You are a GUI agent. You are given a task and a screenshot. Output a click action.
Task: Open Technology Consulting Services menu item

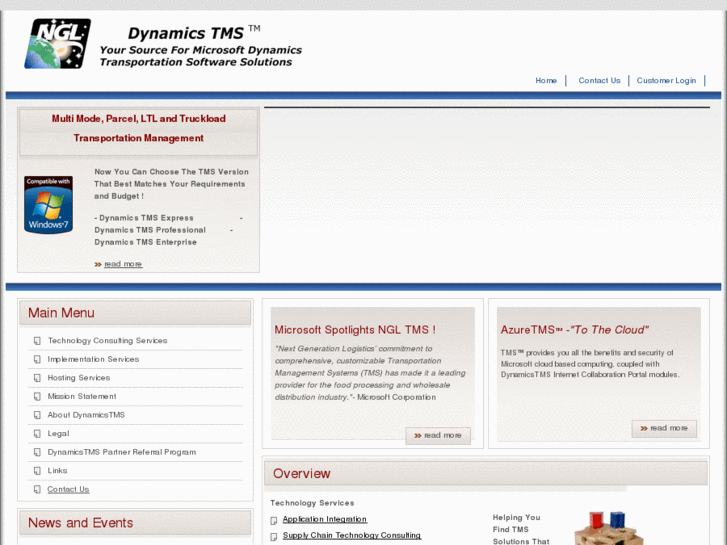pos(108,340)
